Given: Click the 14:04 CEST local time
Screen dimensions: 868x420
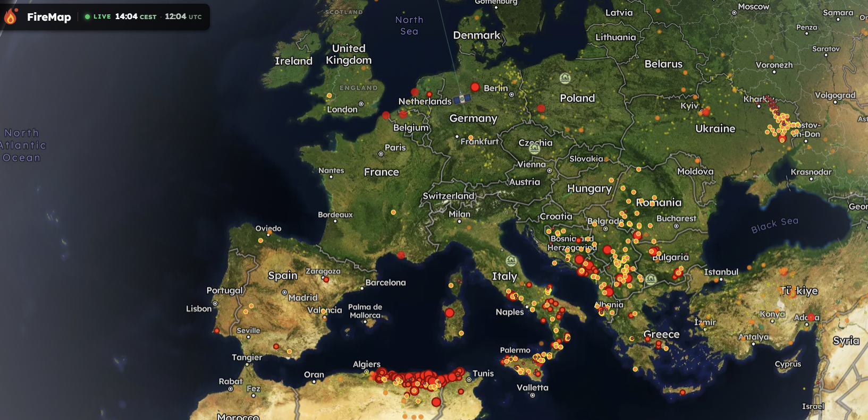Looking at the screenshot, I should [x=136, y=16].
